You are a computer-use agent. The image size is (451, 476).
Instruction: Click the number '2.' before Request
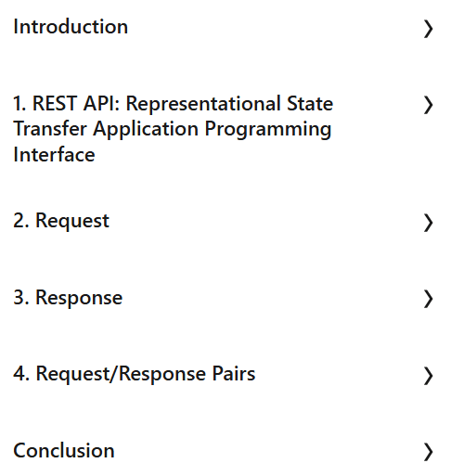tap(21, 221)
